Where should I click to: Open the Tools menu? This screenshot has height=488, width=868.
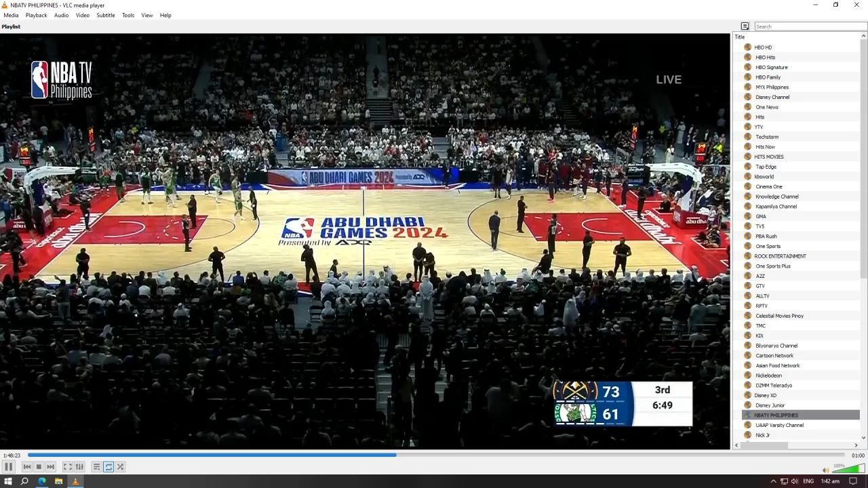point(128,15)
